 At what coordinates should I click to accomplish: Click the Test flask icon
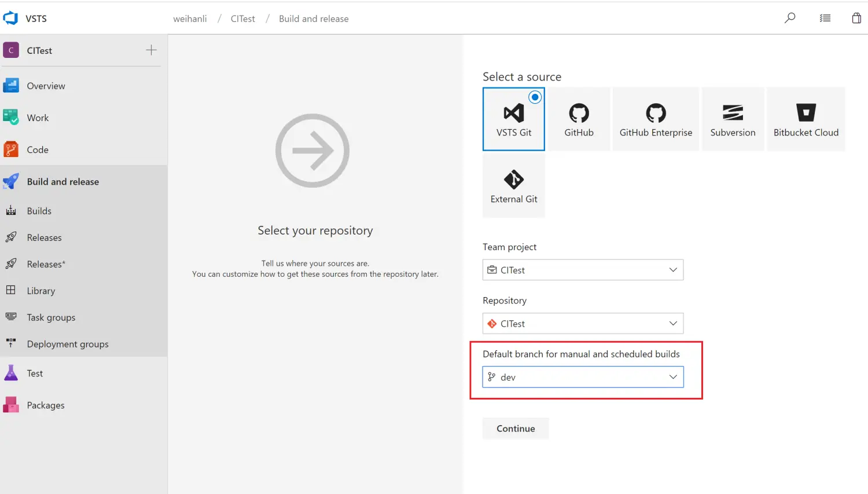tap(11, 373)
